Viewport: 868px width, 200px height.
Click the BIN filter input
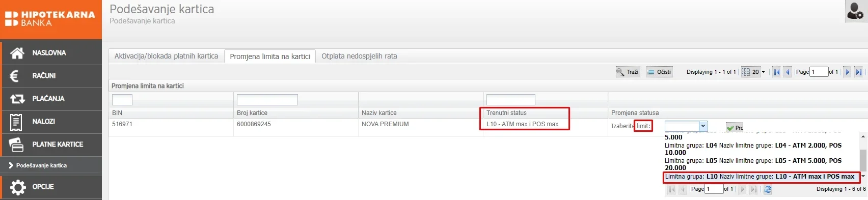pyautogui.click(x=122, y=100)
